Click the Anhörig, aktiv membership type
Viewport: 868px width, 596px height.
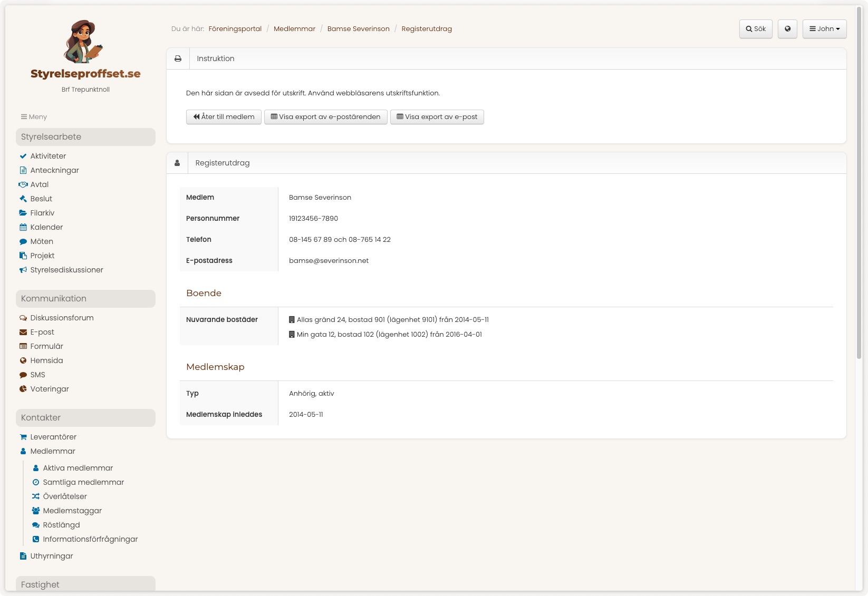pos(311,394)
